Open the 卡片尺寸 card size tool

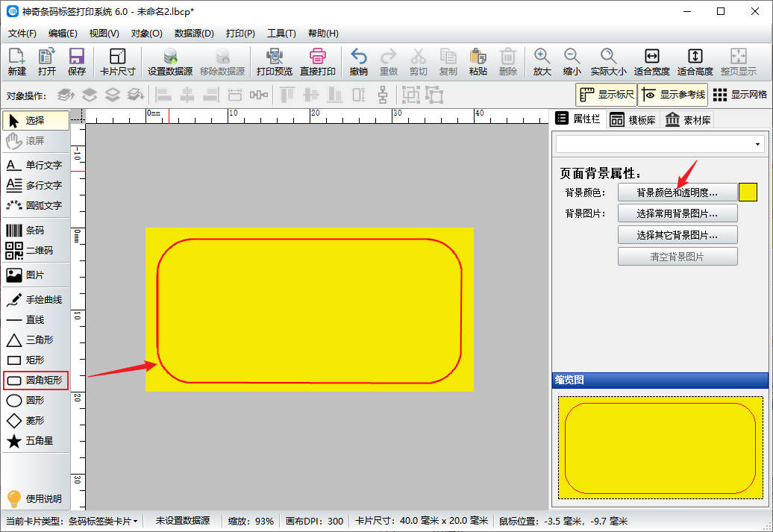click(117, 61)
